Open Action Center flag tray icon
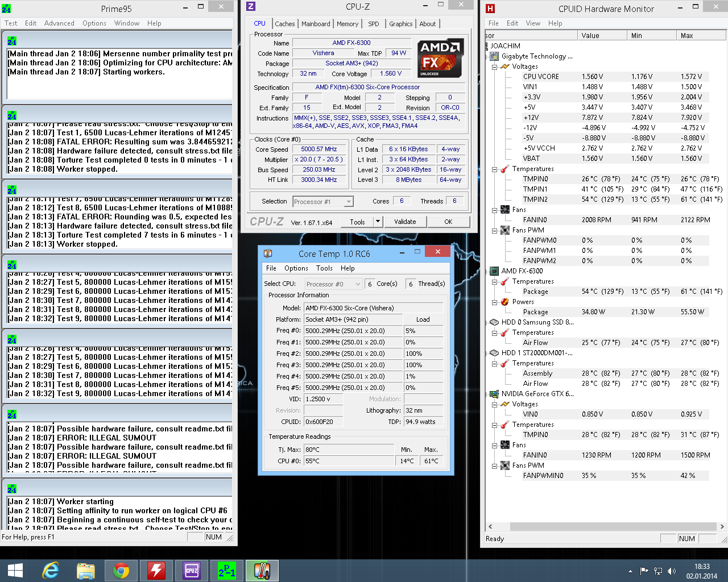The image size is (728, 582). pos(644,571)
